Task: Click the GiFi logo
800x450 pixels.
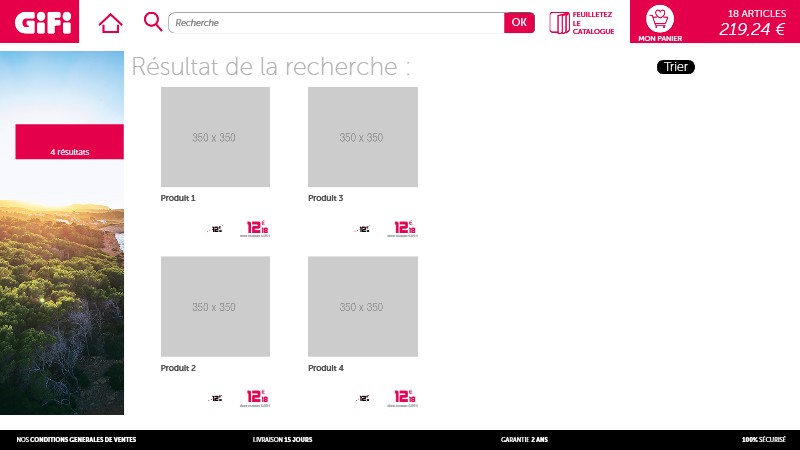Action: 39,21
